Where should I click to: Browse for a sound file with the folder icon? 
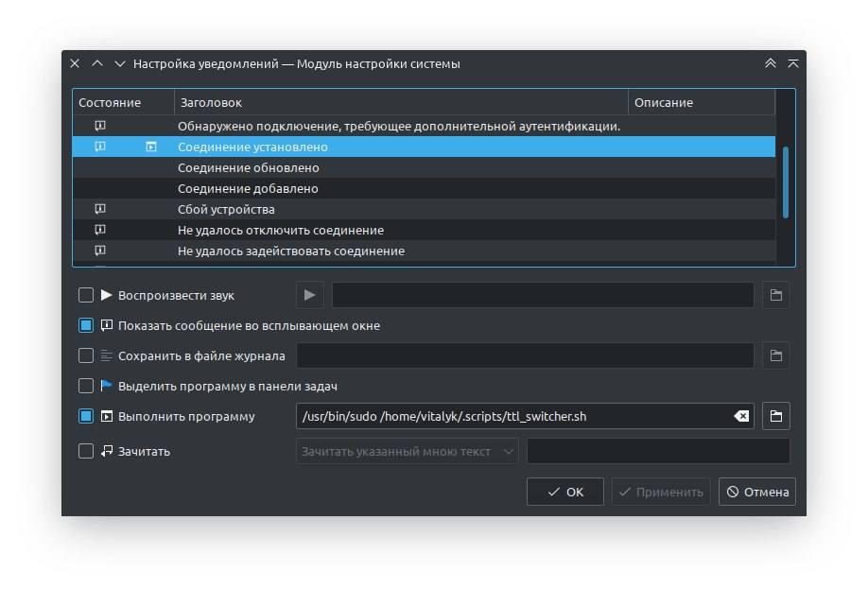click(776, 295)
